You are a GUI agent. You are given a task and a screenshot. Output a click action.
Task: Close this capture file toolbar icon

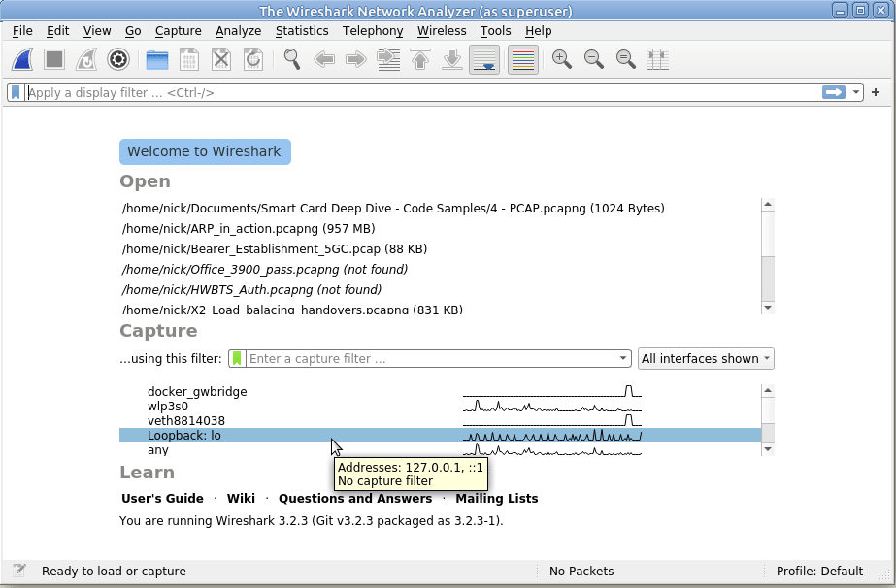(x=220, y=59)
